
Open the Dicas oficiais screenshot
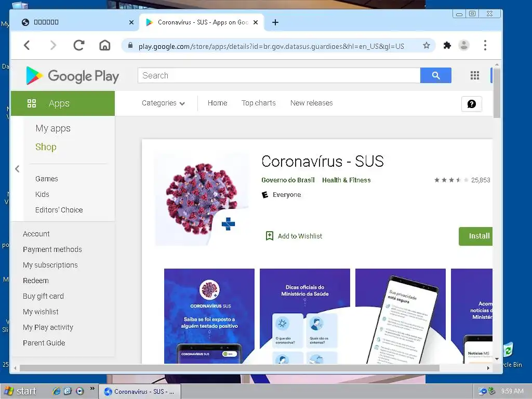click(x=304, y=316)
